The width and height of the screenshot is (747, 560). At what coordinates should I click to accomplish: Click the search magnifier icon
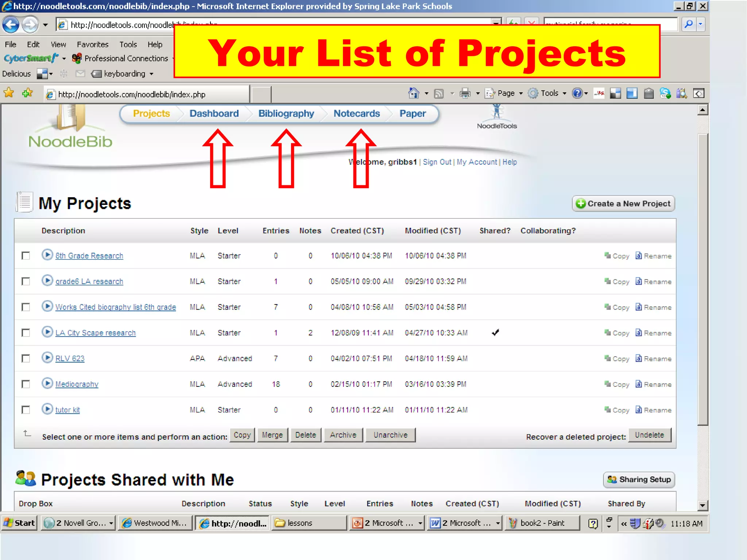point(688,24)
